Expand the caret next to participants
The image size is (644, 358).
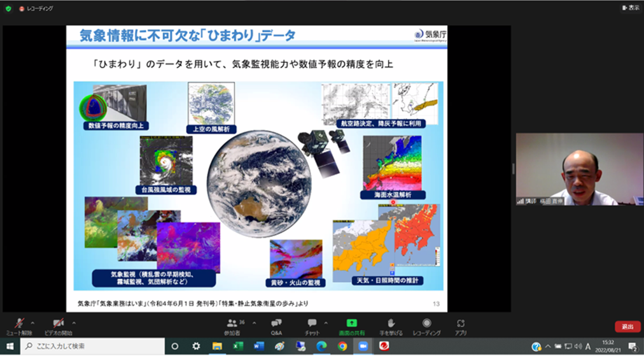coord(254,322)
